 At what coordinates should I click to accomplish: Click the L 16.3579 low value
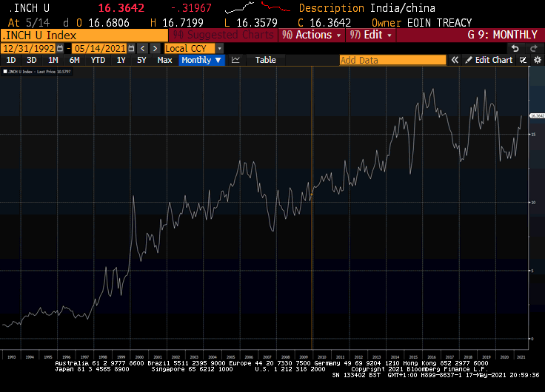(250, 23)
